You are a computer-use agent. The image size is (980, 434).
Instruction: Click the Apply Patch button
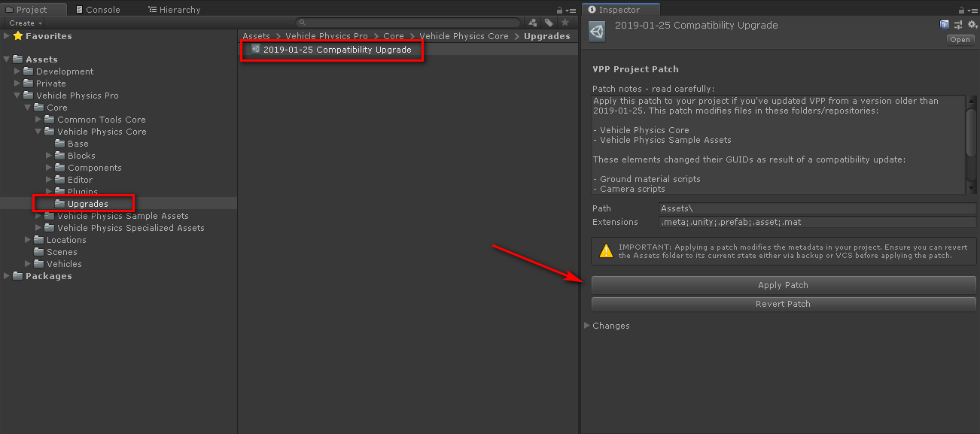(784, 285)
